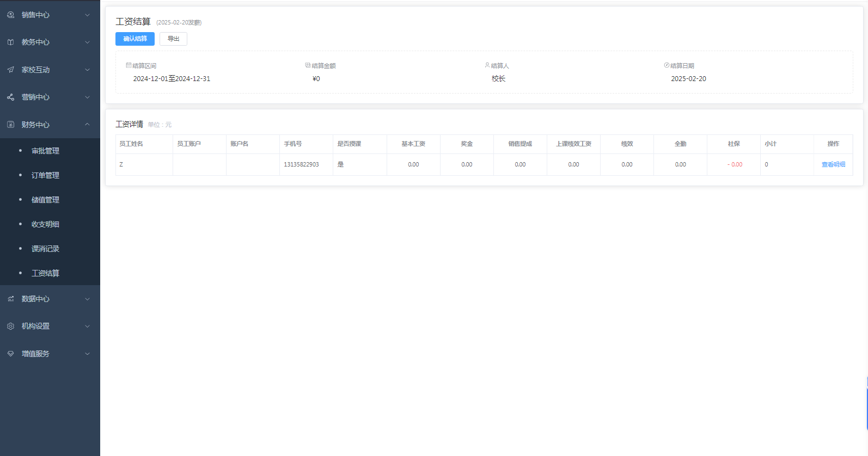
Task: Click the 确认结算 button
Action: 135,39
